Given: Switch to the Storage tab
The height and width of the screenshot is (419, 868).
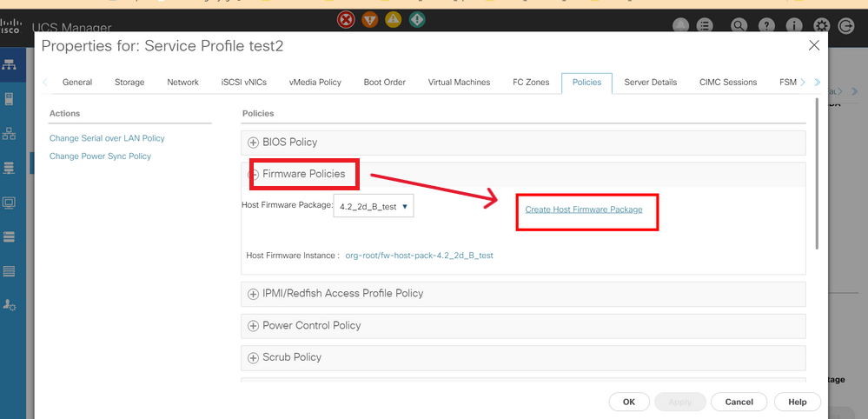Looking at the screenshot, I should [129, 82].
